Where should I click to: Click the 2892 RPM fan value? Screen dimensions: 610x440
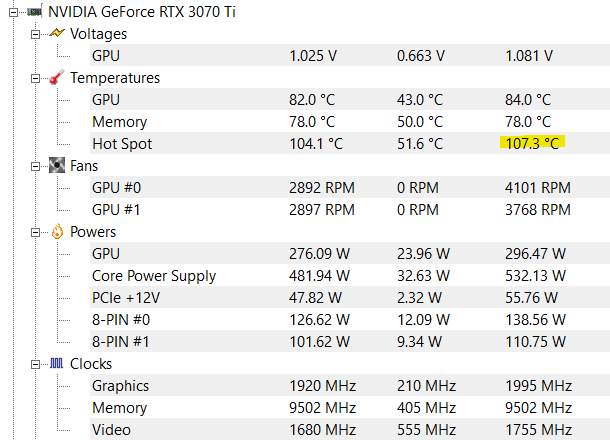322,188
